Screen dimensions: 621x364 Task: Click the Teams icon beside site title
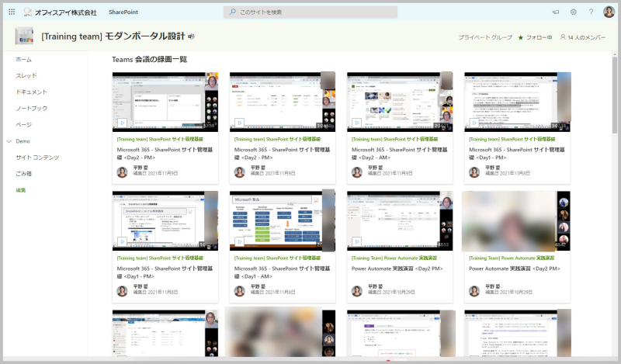[191, 36]
